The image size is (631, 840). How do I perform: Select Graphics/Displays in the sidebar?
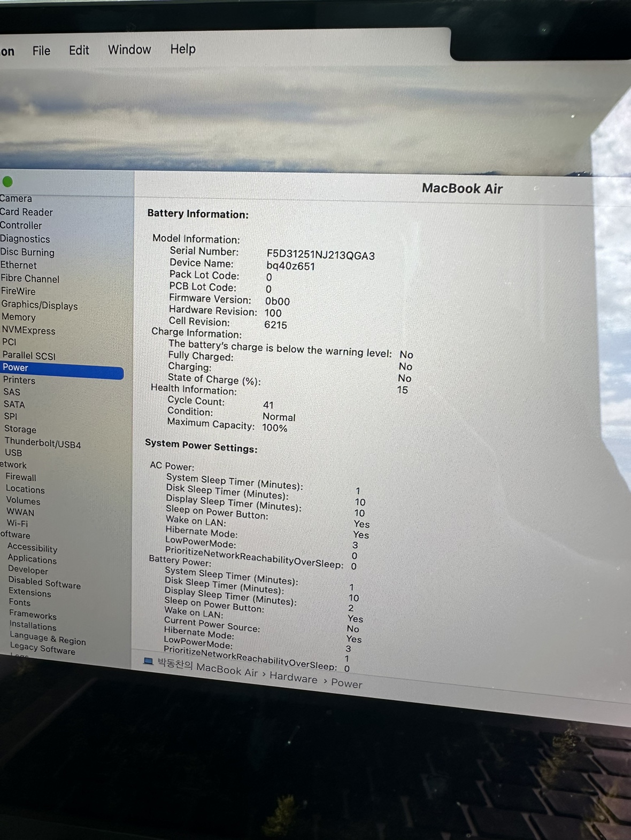(40, 305)
